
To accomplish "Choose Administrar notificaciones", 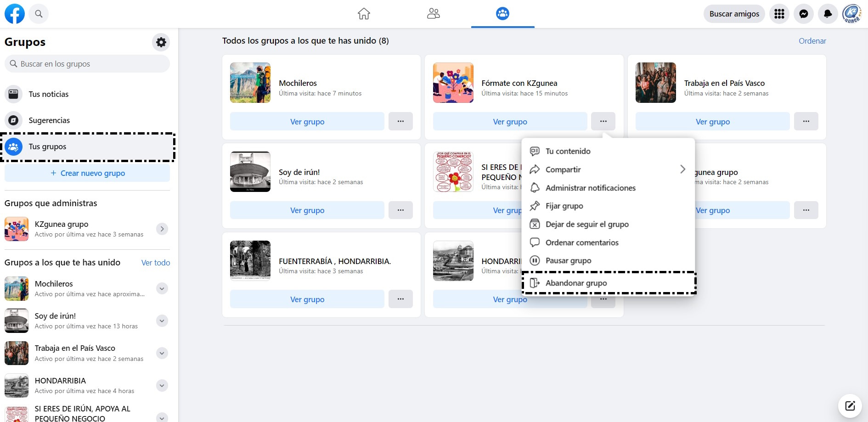I will [608, 188].
